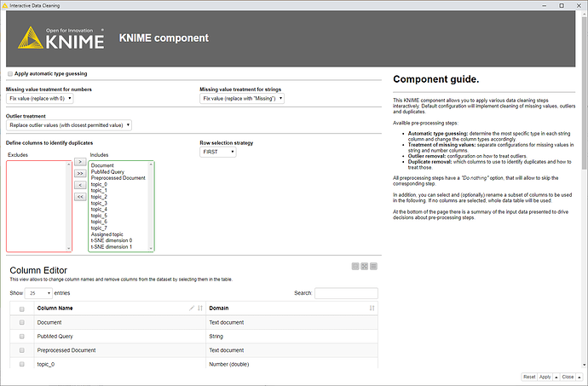Select topic_5 in the Includes list
The image size is (588, 386).
99,216
